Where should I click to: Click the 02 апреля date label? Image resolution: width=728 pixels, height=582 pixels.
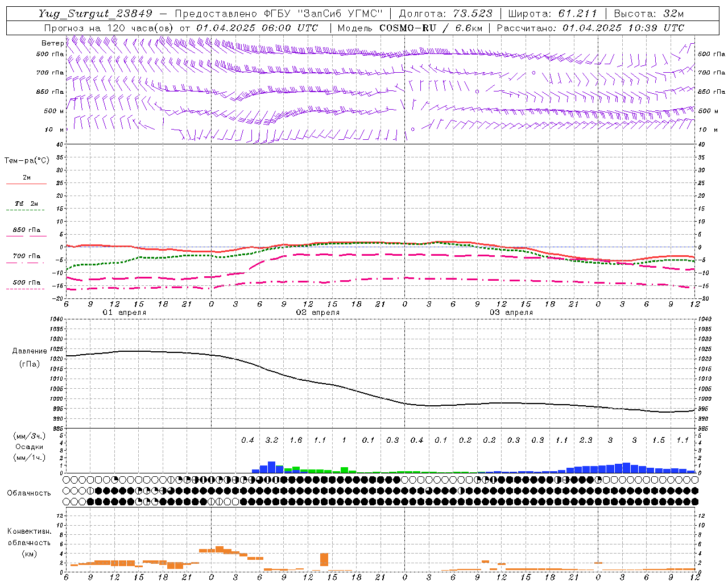pos(317,313)
